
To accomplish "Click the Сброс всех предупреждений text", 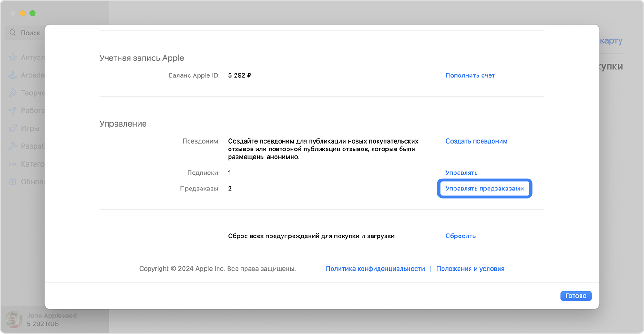I will (x=311, y=236).
